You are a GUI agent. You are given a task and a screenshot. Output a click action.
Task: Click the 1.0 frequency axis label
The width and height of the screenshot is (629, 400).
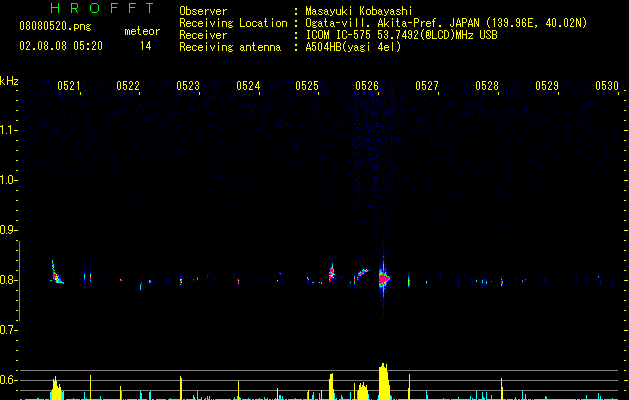[x=8, y=180]
